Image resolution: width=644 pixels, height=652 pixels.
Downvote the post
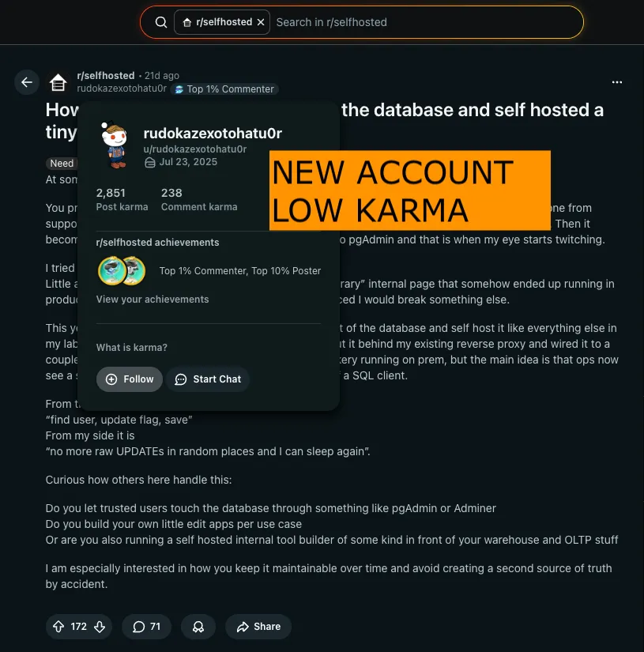click(x=100, y=626)
